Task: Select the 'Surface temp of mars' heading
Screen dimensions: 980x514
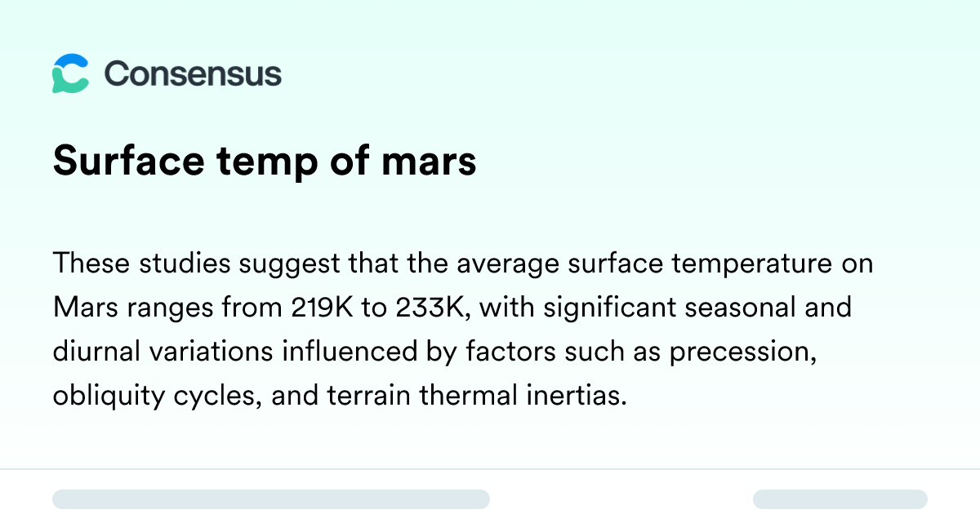Action: 265,162
